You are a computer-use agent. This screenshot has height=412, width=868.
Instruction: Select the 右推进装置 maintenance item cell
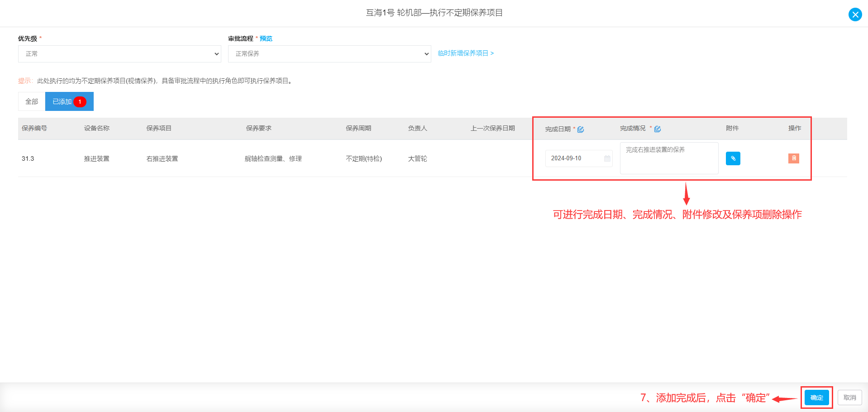coord(162,158)
